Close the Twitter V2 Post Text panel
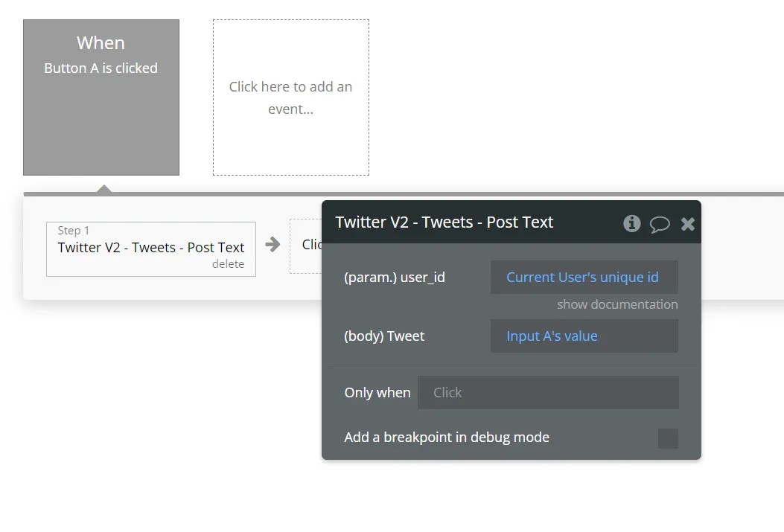This screenshot has height=532, width=784. pyautogui.click(x=687, y=224)
